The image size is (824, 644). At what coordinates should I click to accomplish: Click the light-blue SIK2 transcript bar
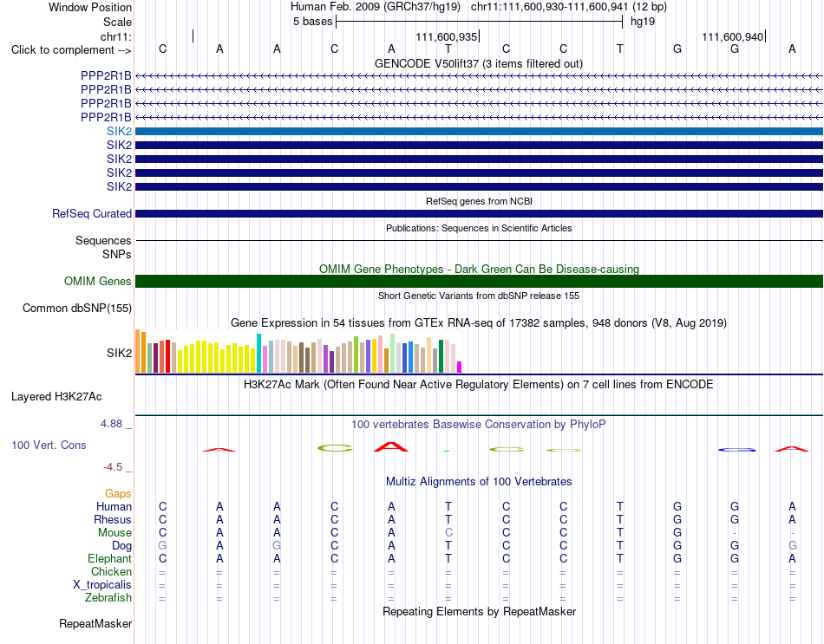pos(479,132)
